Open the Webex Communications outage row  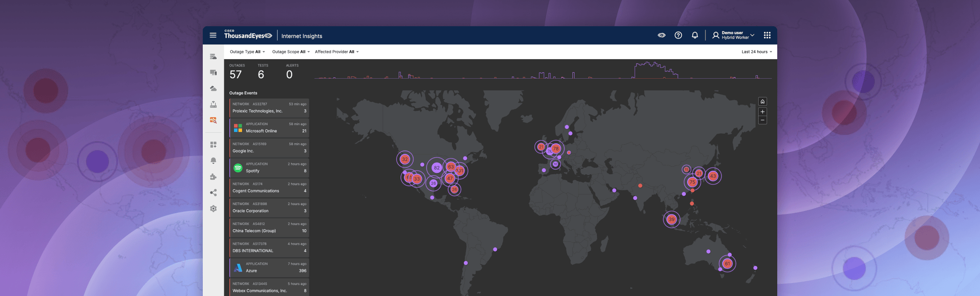click(269, 287)
